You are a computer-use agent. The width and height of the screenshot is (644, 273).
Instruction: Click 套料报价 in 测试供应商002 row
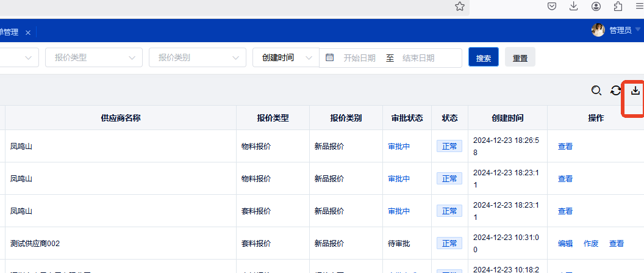pyautogui.click(x=256, y=244)
